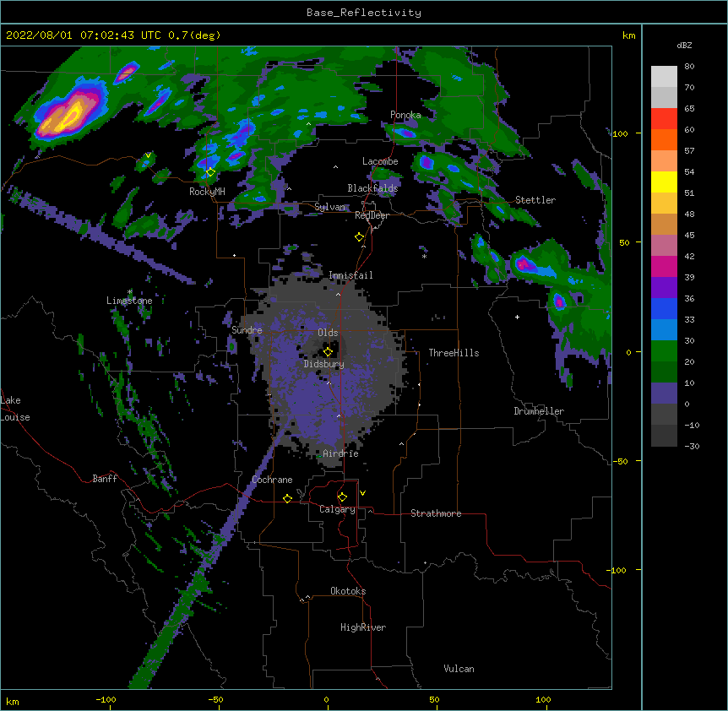The image size is (728, 711).
Task: Click the yellow diamond marker above Calgary label
Action: pos(342,497)
